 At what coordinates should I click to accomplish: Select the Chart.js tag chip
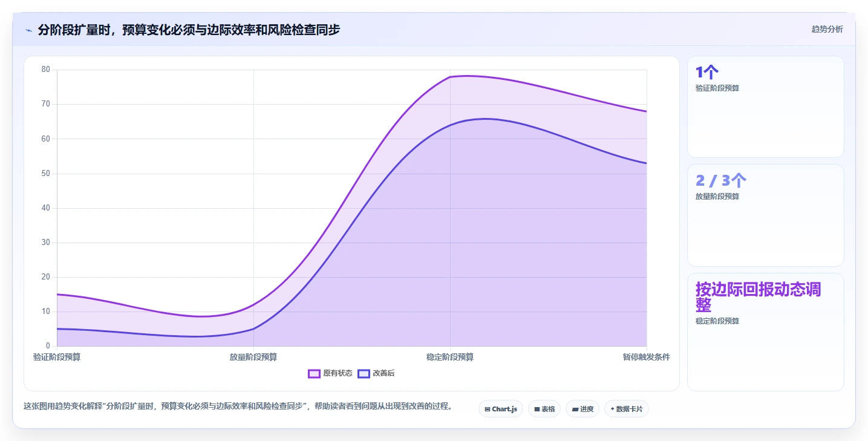point(501,409)
